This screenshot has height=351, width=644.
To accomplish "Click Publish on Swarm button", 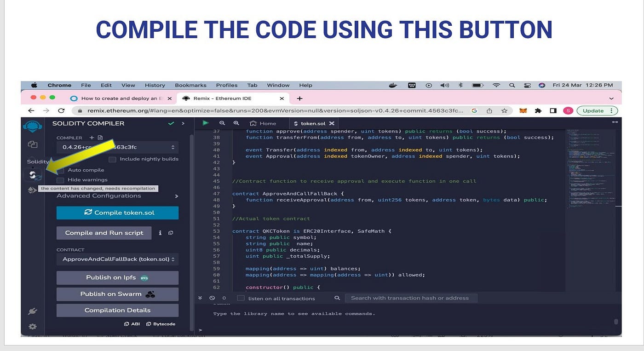I will pyautogui.click(x=117, y=294).
